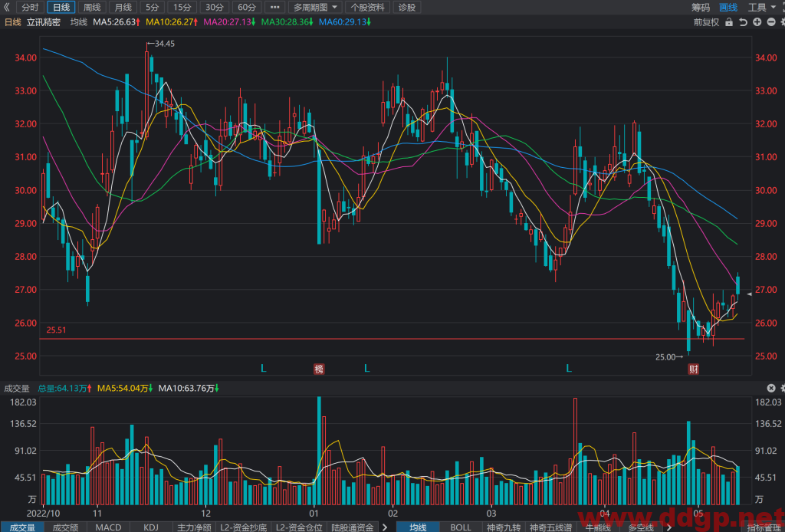Switch to 5分 minute period
This screenshot has width=785, height=532.
(x=153, y=7)
